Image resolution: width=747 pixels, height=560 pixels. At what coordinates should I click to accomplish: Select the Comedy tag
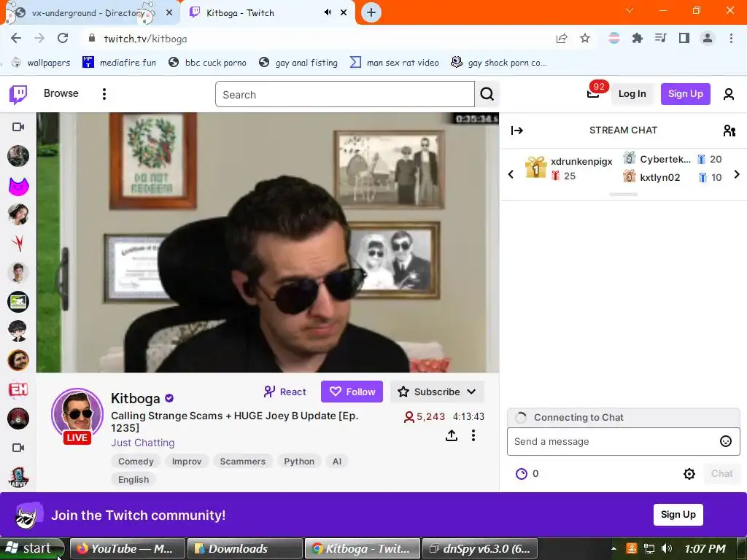136,461
